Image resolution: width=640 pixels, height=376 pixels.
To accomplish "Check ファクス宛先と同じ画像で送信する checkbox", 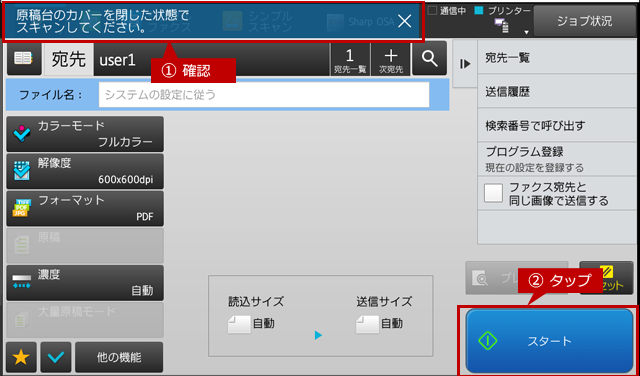I will 493,194.
